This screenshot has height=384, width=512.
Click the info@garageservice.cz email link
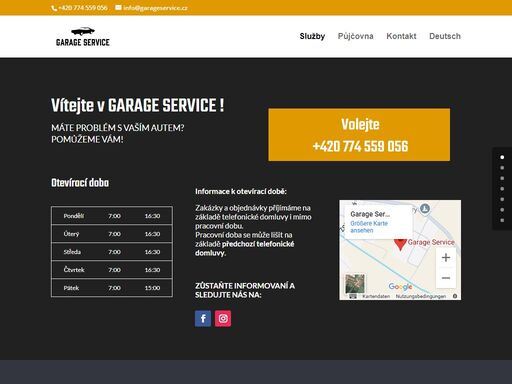(x=155, y=8)
